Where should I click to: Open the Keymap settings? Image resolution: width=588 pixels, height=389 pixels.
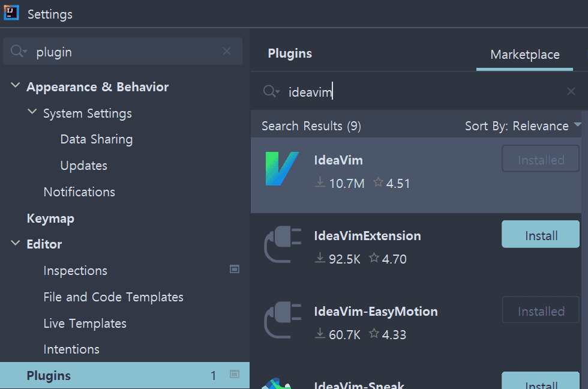50,219
